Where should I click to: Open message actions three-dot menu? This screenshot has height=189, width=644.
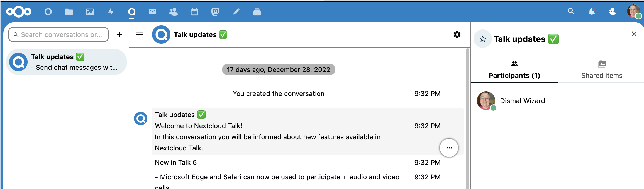click(x=449, y=148)
